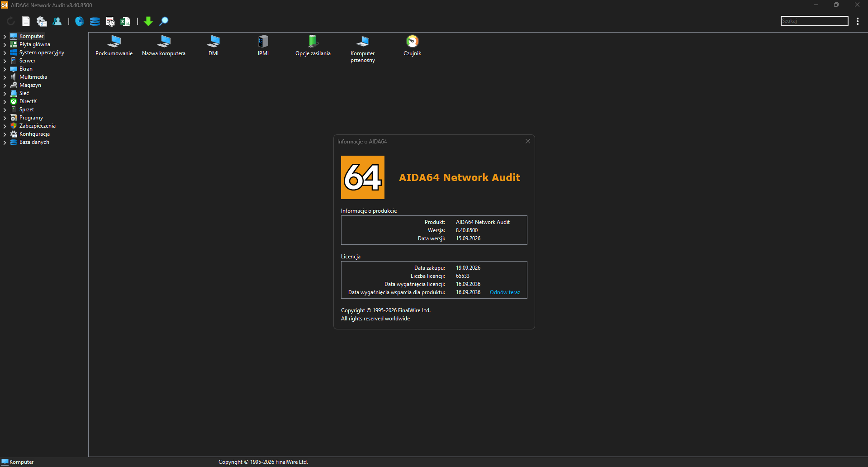
Task: Expand the Płyta główna tree node
Action: coord(5,45)
